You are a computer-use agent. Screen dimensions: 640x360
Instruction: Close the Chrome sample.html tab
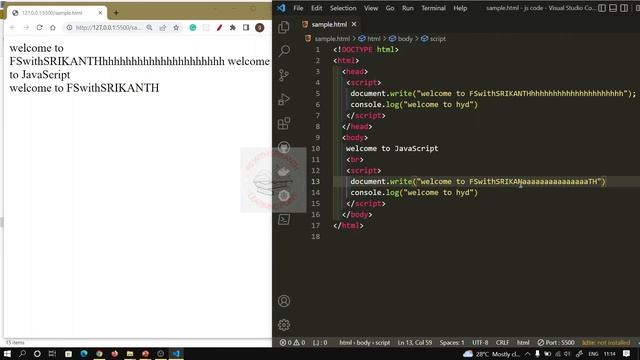coord(100,13)
